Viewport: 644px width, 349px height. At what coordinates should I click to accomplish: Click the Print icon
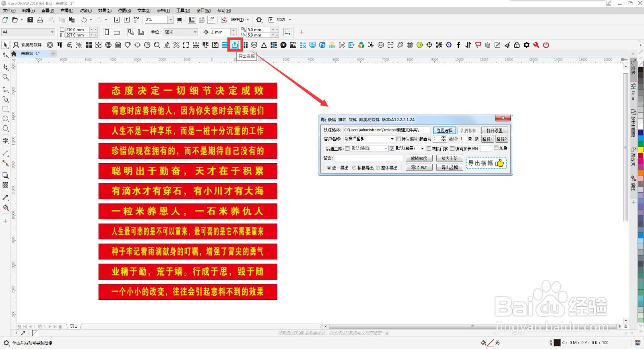pyautogui.click(x=40, y=20)
